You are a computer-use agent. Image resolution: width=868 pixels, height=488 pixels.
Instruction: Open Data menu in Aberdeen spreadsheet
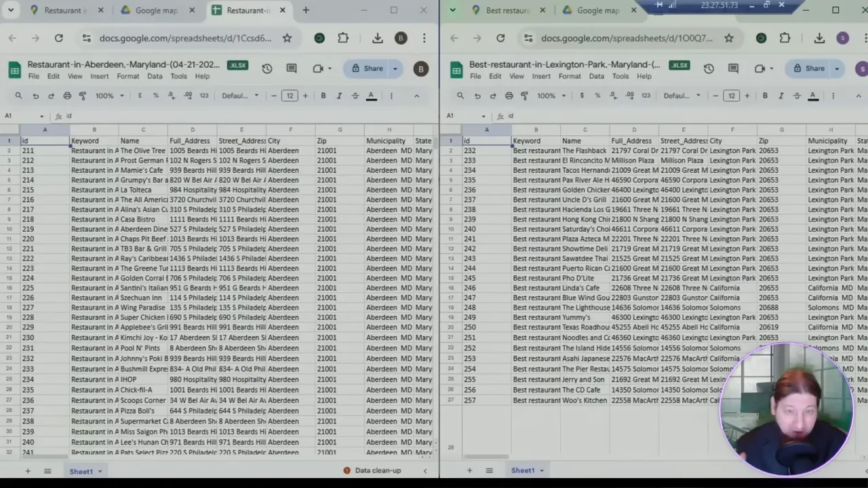pos(155,77)
